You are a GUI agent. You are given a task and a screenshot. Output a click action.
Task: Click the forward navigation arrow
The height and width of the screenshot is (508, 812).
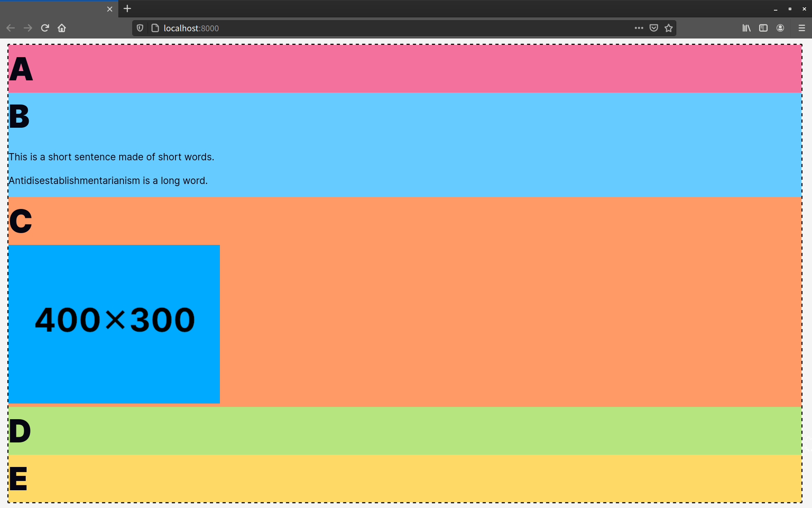click(28, 28)
